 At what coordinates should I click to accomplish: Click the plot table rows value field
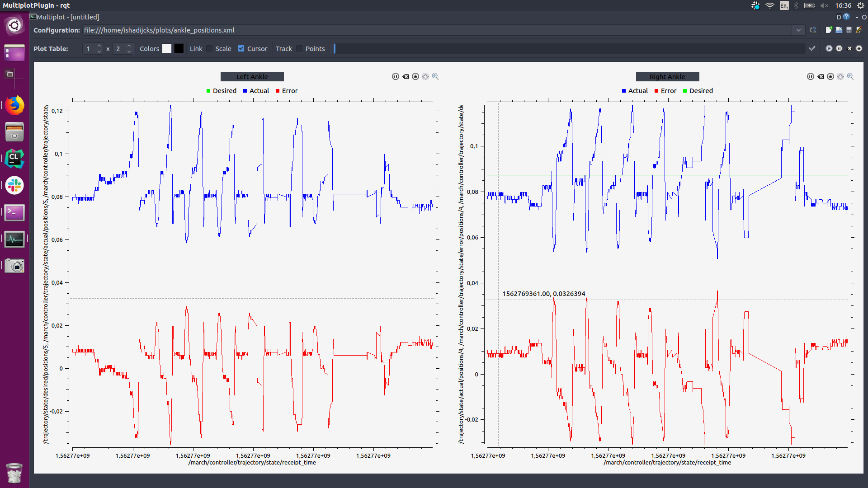pyautogui.click(x=90, y=48)
